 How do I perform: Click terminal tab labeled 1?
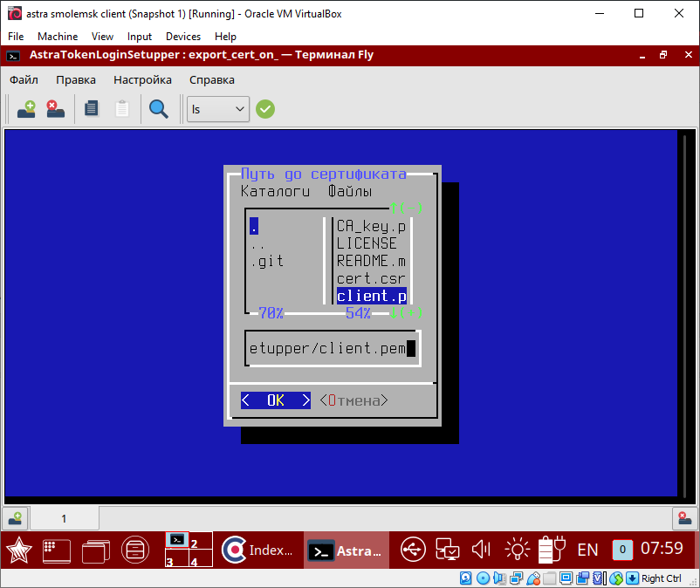[x=64, y=518]
